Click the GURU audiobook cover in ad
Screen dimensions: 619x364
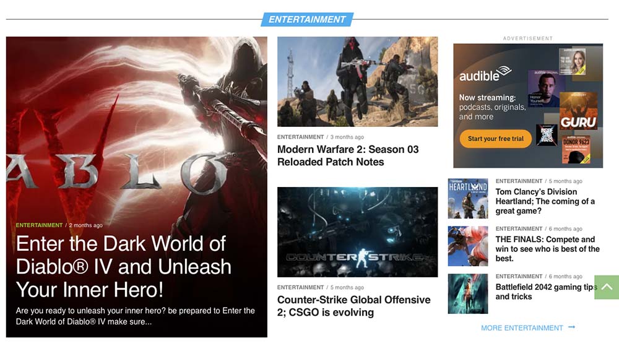578,111
